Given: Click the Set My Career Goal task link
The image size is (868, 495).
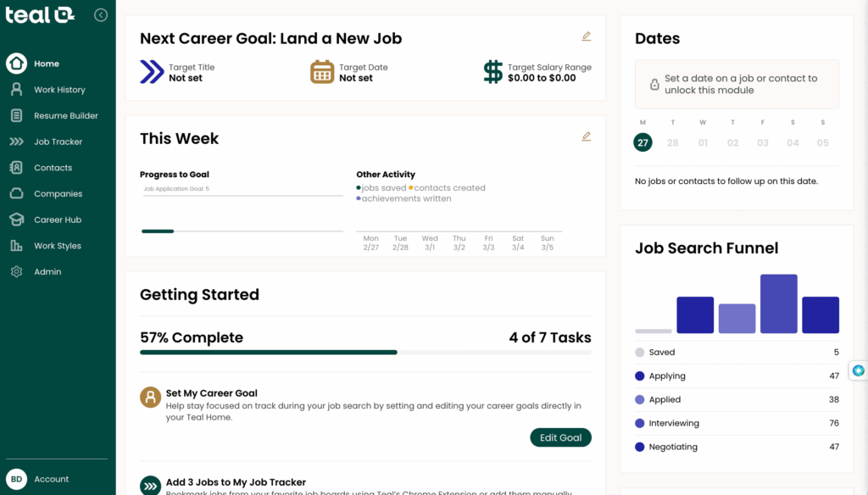Looking at the screenshot, I should (211, 392).
